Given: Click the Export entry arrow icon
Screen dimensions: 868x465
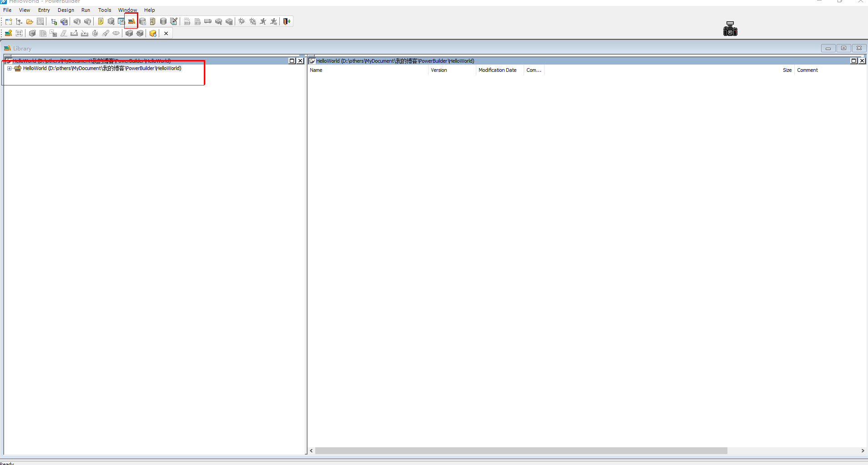Looking at the screenshot, I should 74,33.
